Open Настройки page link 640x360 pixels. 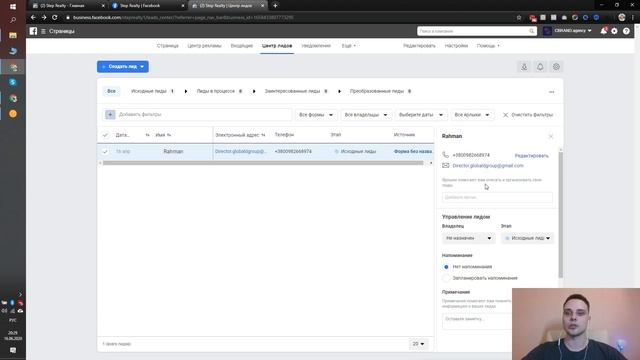pyautogui.click(x=456, y=46)
